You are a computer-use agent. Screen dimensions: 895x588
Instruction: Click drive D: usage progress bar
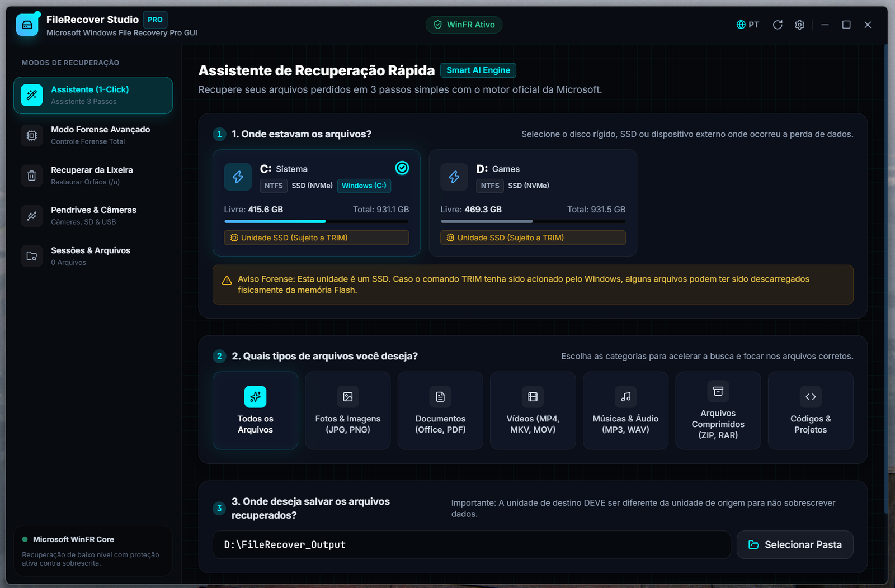pyautogui.click(x=533, y=221)
